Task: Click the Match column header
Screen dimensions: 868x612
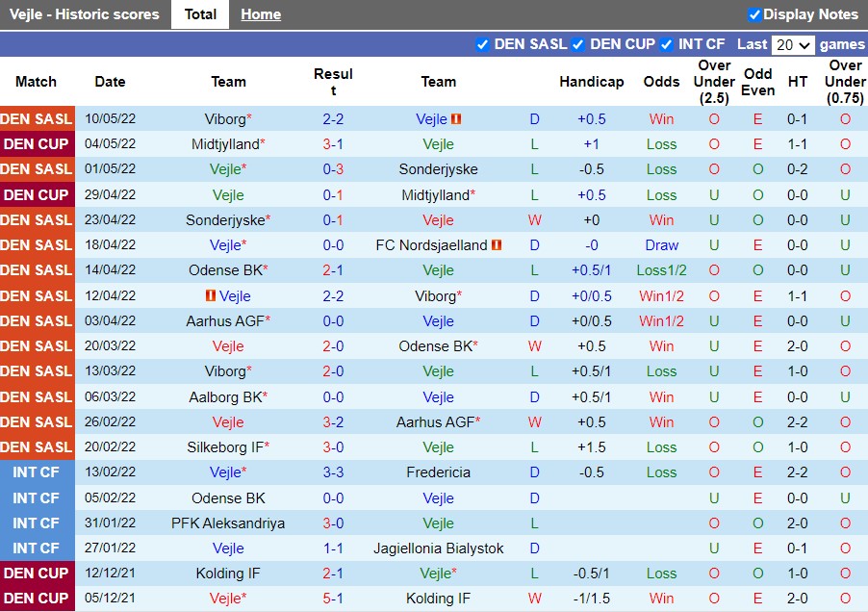Action: [36, 82]
